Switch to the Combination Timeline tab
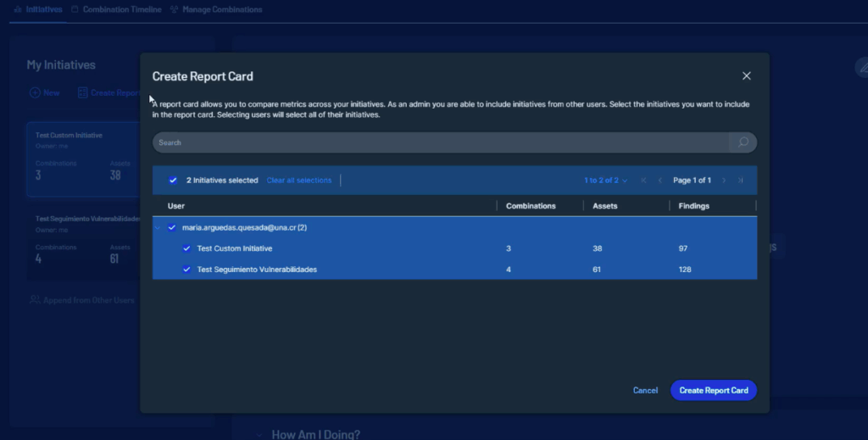 point(116,9)
